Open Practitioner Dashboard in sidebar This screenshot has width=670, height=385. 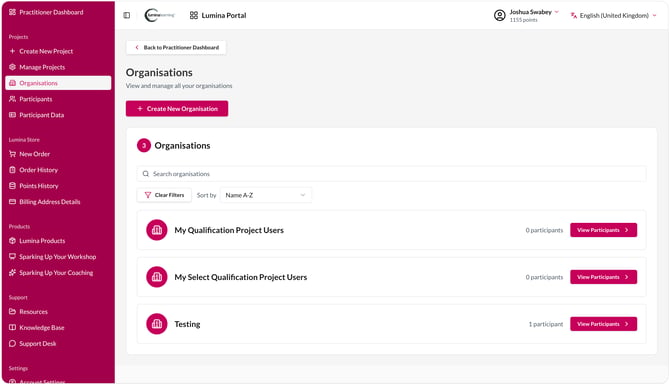click(x=46, y=12)
